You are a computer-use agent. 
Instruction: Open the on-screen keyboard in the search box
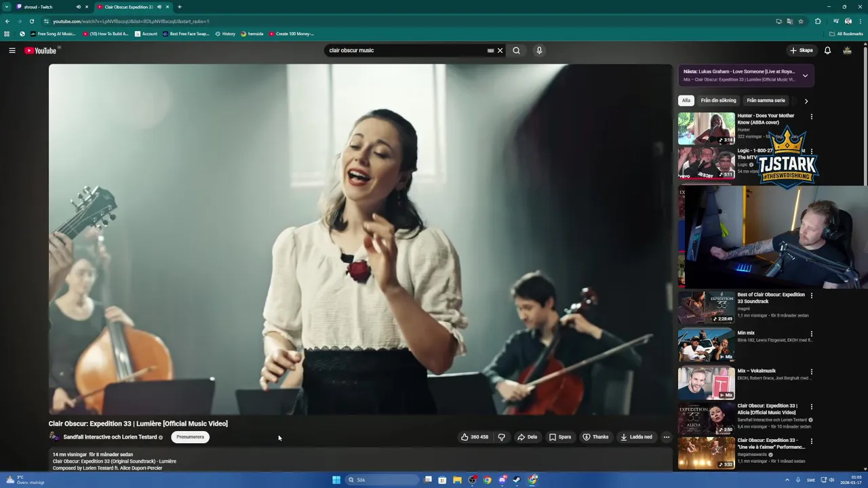pyautogui.click(x=490, y=50)
